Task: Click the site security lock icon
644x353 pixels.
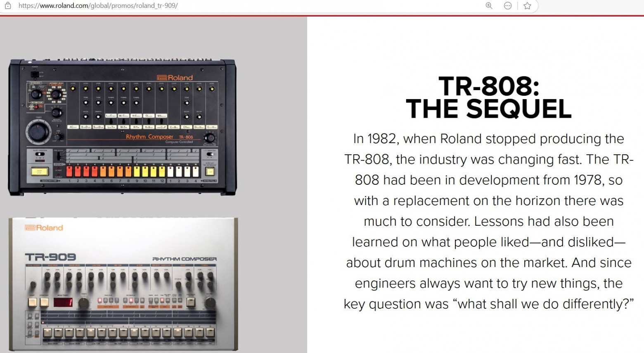Action: tap(8, 6)
